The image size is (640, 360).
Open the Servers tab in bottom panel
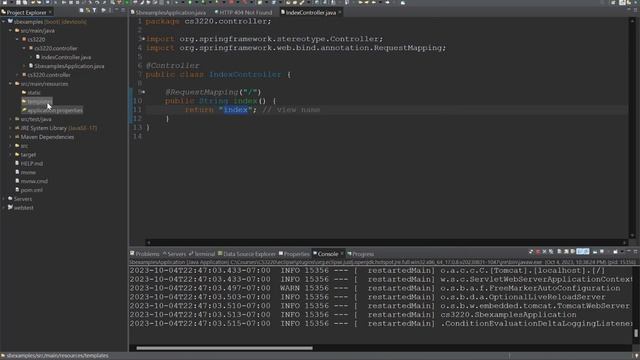[174, 254]
